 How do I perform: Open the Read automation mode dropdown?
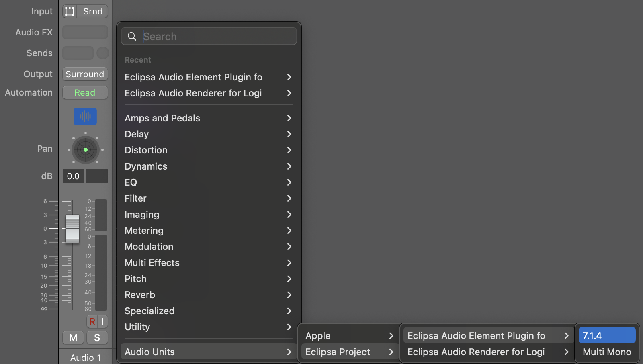[x=85, y=93]
